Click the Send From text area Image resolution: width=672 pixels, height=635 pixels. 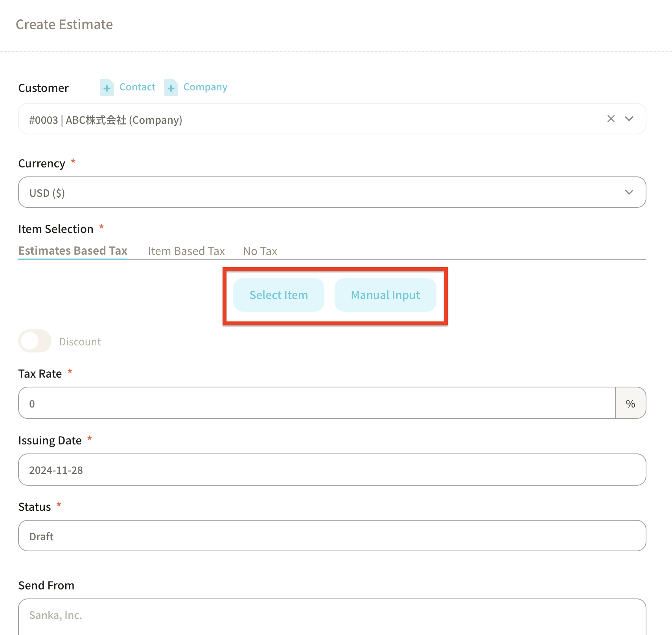pos(332,616)
